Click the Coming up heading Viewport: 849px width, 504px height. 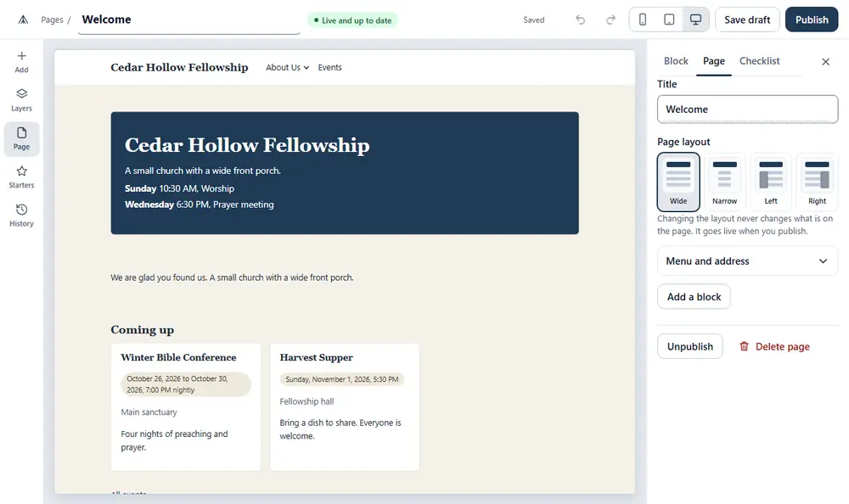(x=142, y=330)
